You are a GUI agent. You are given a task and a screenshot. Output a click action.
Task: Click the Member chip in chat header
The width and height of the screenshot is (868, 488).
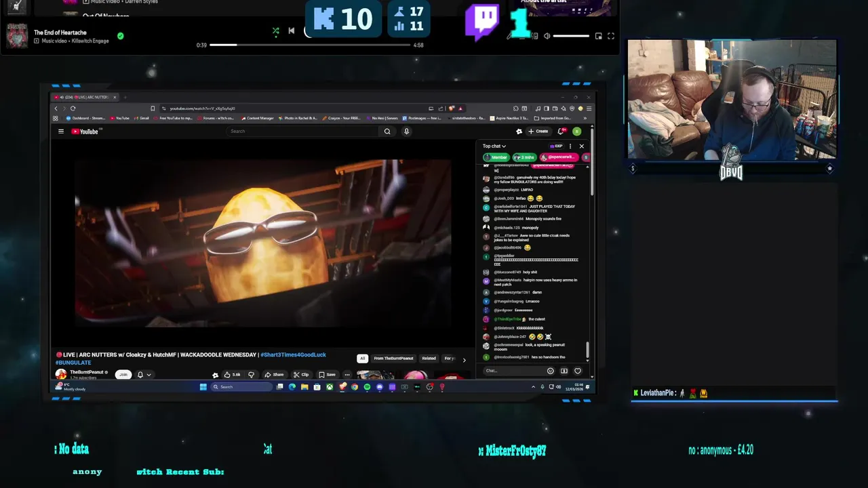[496, 157]
